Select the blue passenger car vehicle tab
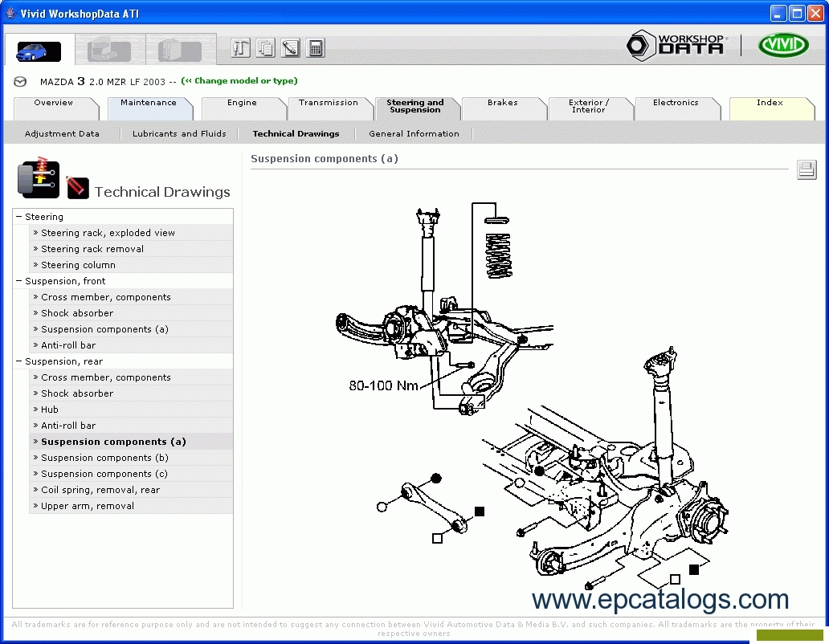The width and height of the screenshot is (829, 644). pyautogui.click(x=39, y=51)
